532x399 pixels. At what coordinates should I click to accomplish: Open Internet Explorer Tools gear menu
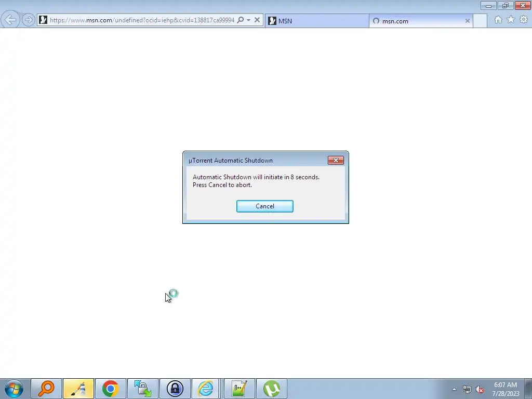[x=524, y=20]
